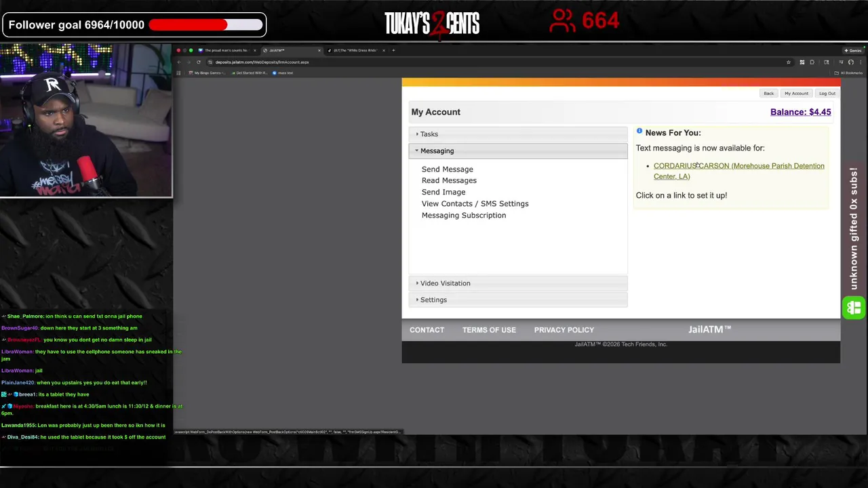
Task: Switch to the proud man's counts tab
Action: tap(227, 50)
